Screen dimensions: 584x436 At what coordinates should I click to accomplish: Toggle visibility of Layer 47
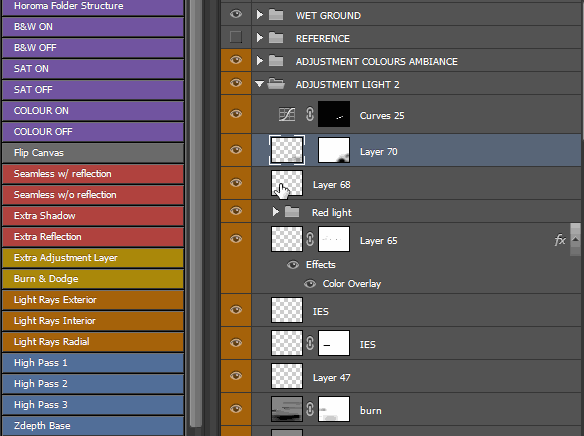point(236,376)
